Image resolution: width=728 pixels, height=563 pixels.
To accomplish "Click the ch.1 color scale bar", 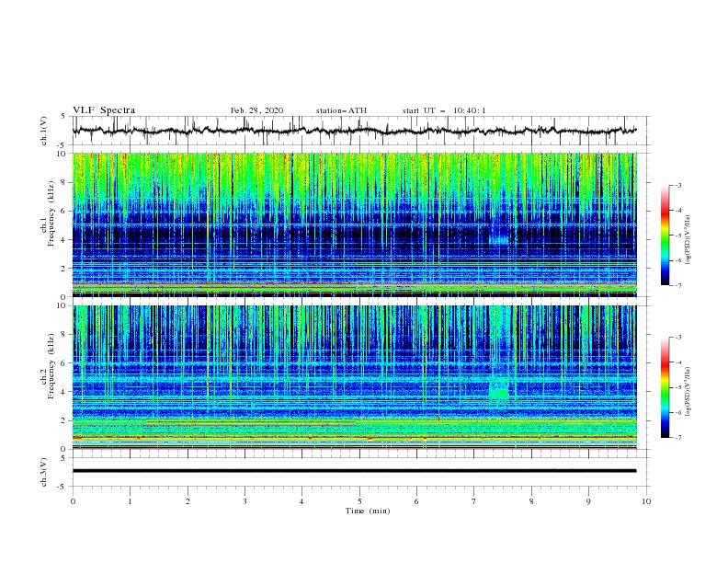I will click(665, 236).
